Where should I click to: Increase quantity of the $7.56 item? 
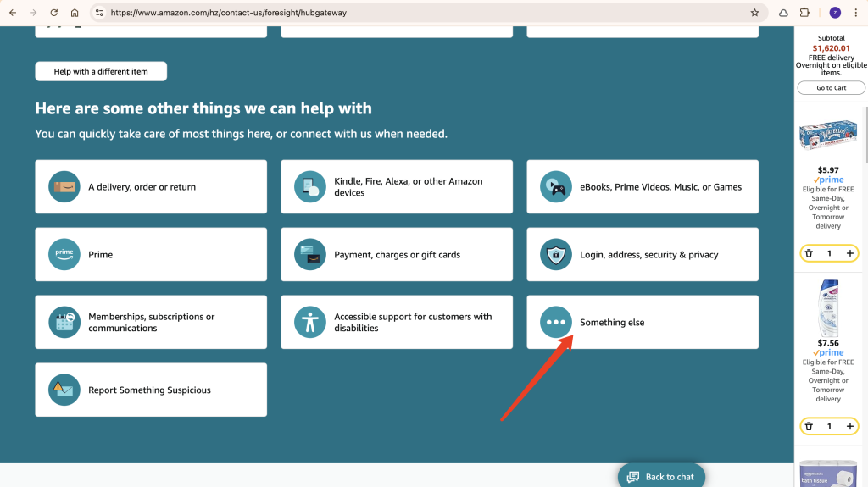point(849,426)
